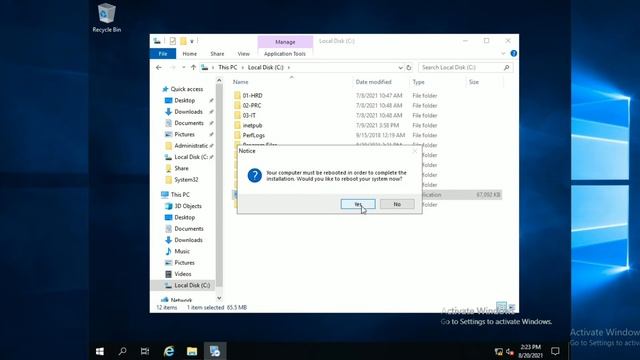Click the Properties quick access icon
The width and height of the screenshot is (640, 360).
(173, 41)
